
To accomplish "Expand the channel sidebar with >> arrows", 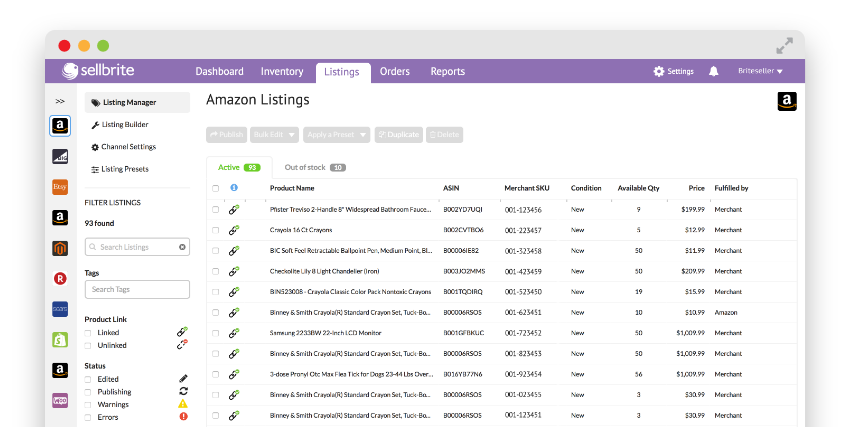I will 60,101.
